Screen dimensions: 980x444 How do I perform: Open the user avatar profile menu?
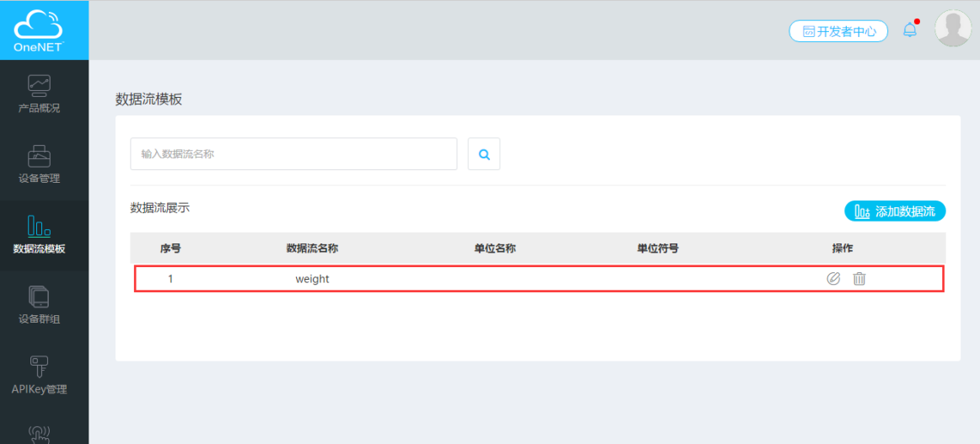pos(953,29)
